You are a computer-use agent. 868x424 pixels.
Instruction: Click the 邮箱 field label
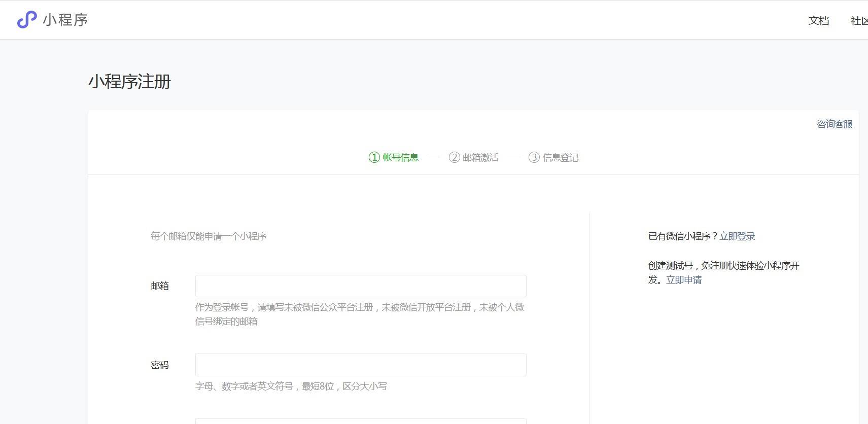pos(160,286)
